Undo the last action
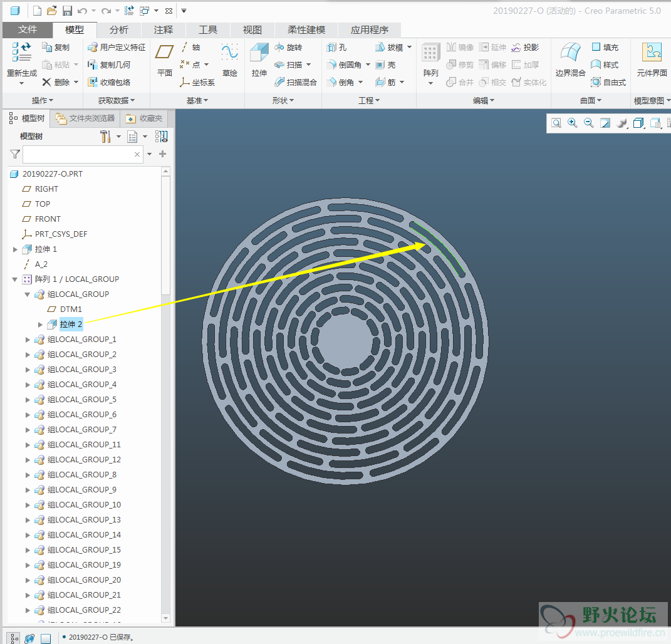Screen dimensions: 671x644 pos(83,11)
